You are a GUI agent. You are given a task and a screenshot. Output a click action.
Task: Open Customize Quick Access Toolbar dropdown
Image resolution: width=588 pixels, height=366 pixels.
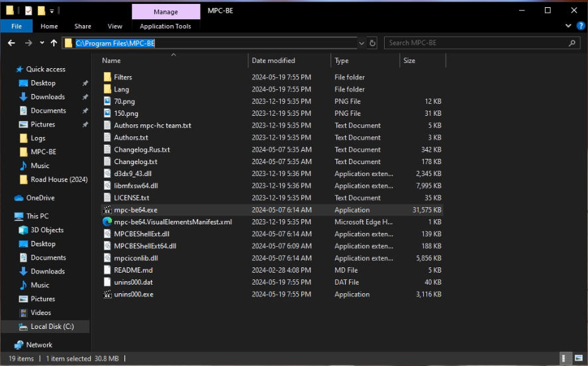[52, 11]
